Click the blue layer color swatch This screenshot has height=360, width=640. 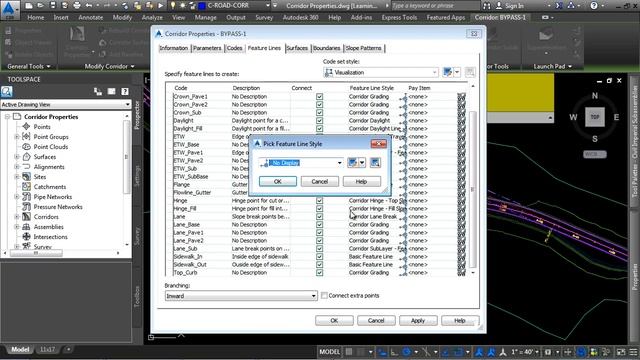click(x=202, y=6)
